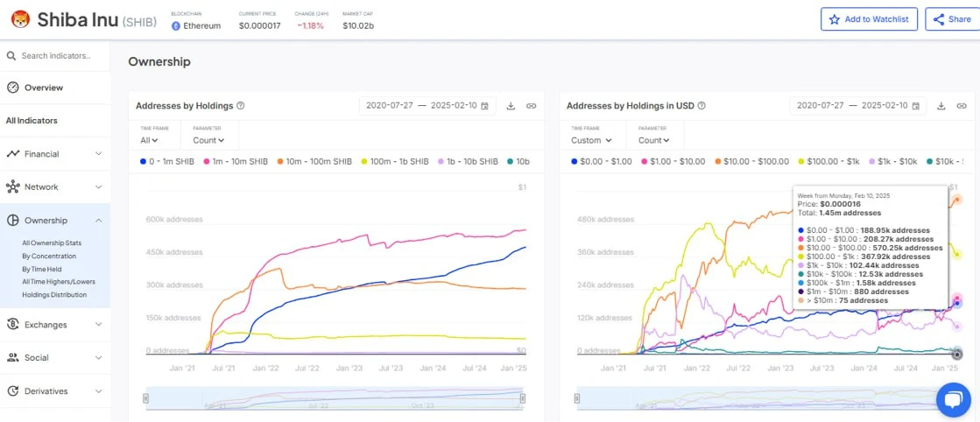Viewport: 980px width, 422px height.
Task: Toggle the 1m - 10m SHIB series
Action: 235,161
